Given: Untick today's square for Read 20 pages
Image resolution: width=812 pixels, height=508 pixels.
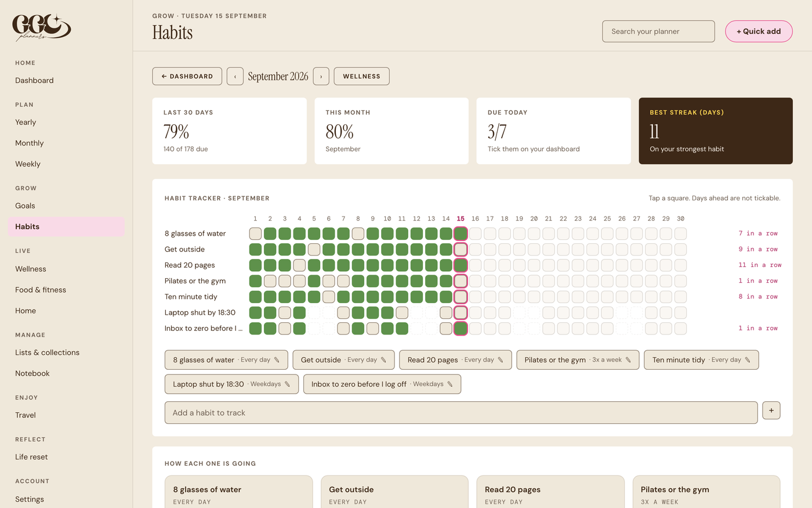Looking at the screenshot, I should coord(461,265).
